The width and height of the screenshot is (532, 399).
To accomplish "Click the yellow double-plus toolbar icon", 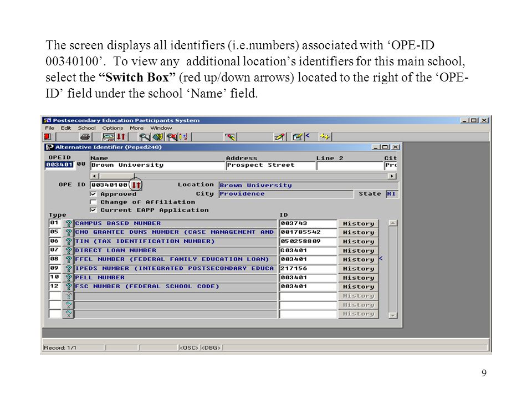I will (324, 137).
